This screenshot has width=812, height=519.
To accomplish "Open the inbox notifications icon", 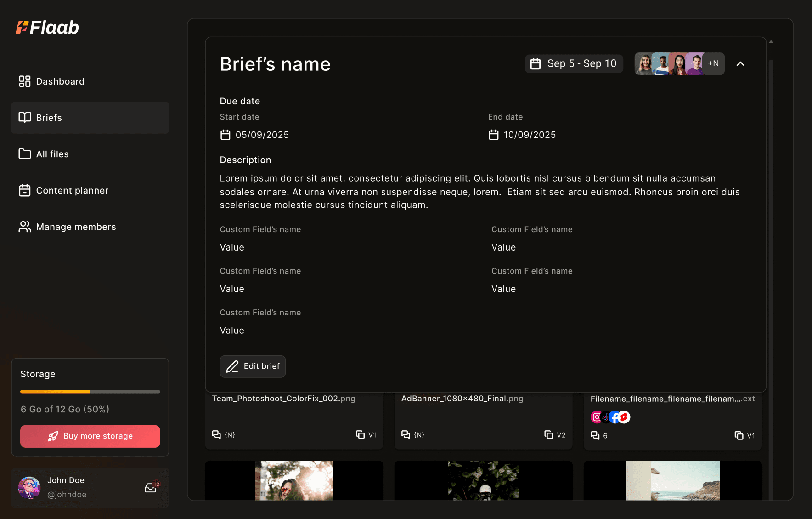I will (x=151, y=488).
